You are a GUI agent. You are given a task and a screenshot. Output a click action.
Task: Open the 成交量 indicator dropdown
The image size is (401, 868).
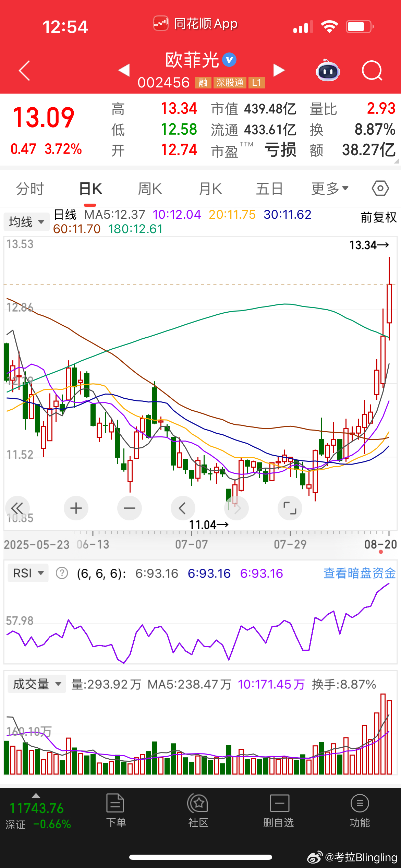[x=37, y=684]
